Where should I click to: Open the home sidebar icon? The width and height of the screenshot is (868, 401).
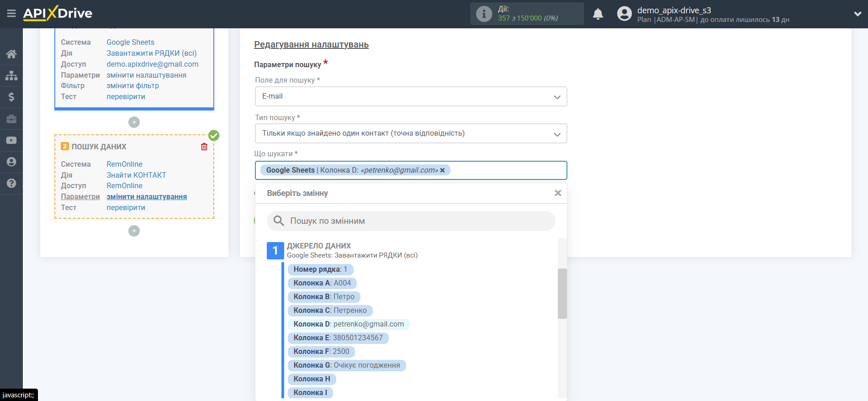click(11, 54)
